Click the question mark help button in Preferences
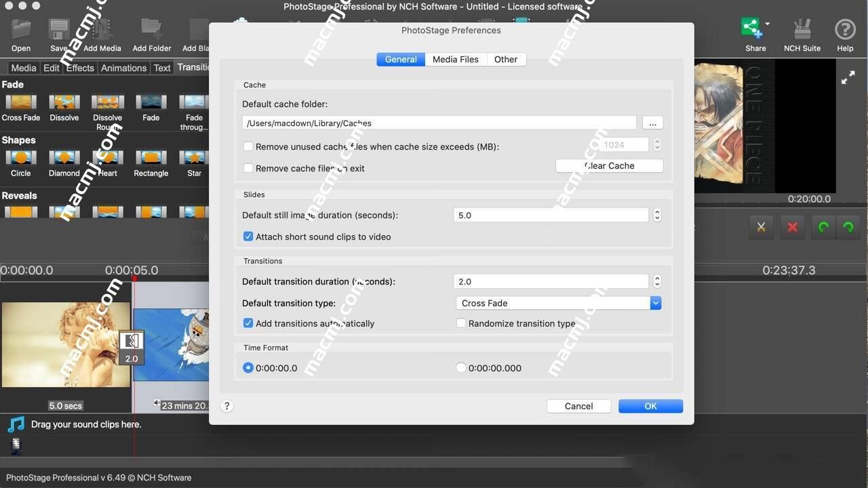 pyautogui.click(x=227, y=406)
